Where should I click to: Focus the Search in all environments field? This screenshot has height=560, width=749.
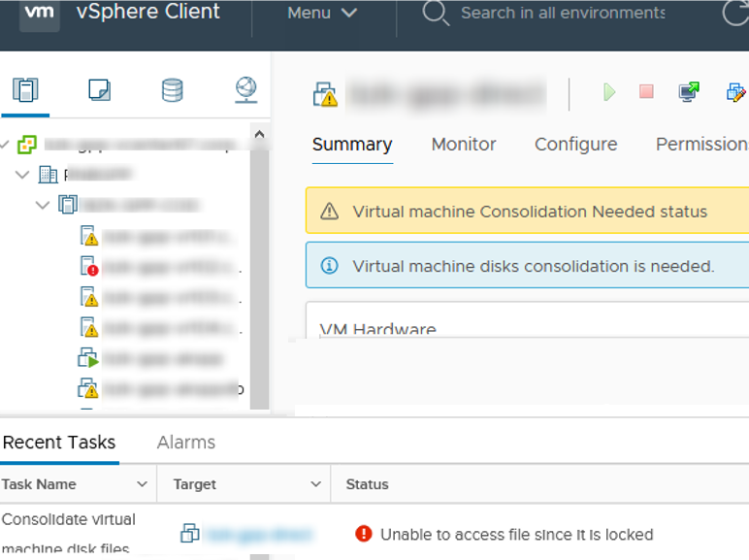[x=562, y=13]
